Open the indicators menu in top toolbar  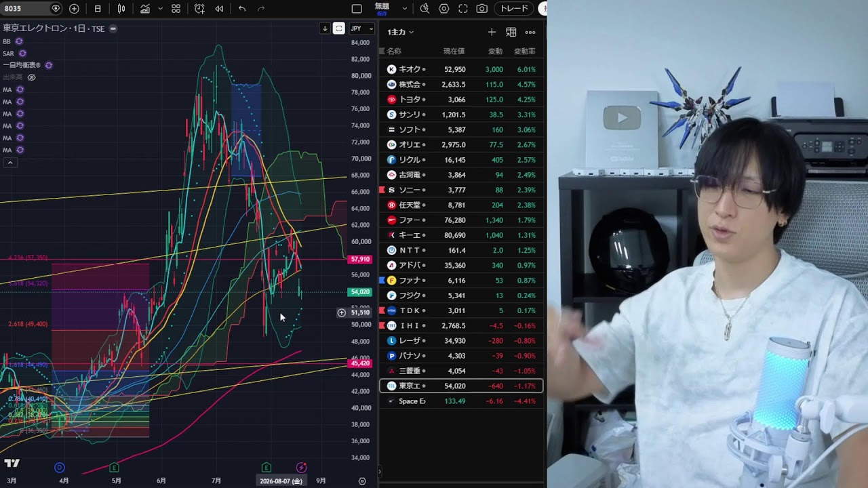coord(145,9)
